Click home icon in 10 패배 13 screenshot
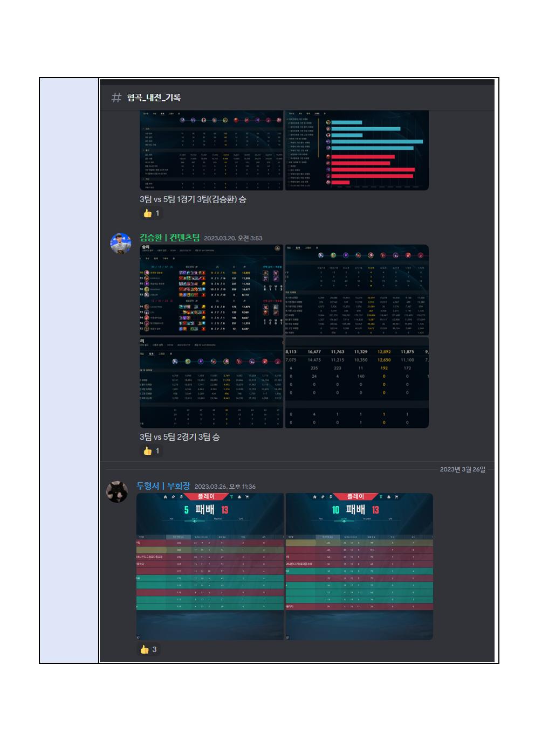 315,497
